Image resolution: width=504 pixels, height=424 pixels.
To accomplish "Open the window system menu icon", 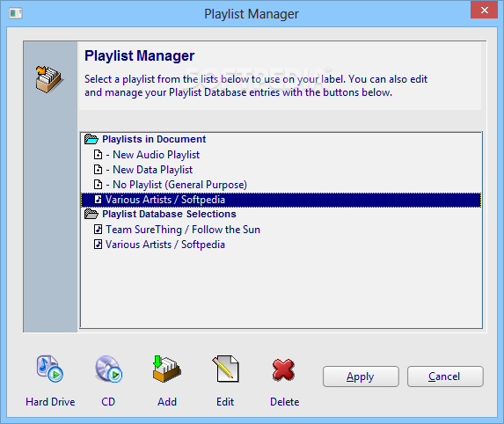I will (16, 13).
